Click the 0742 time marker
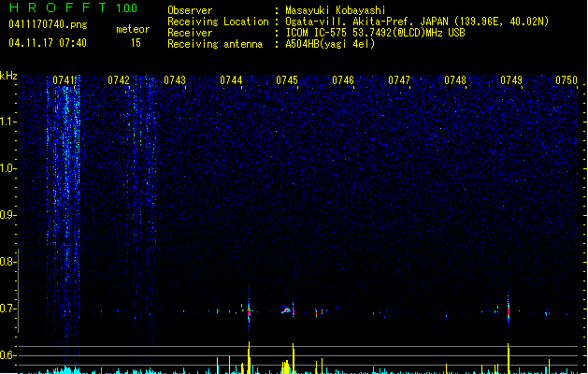 119,80
